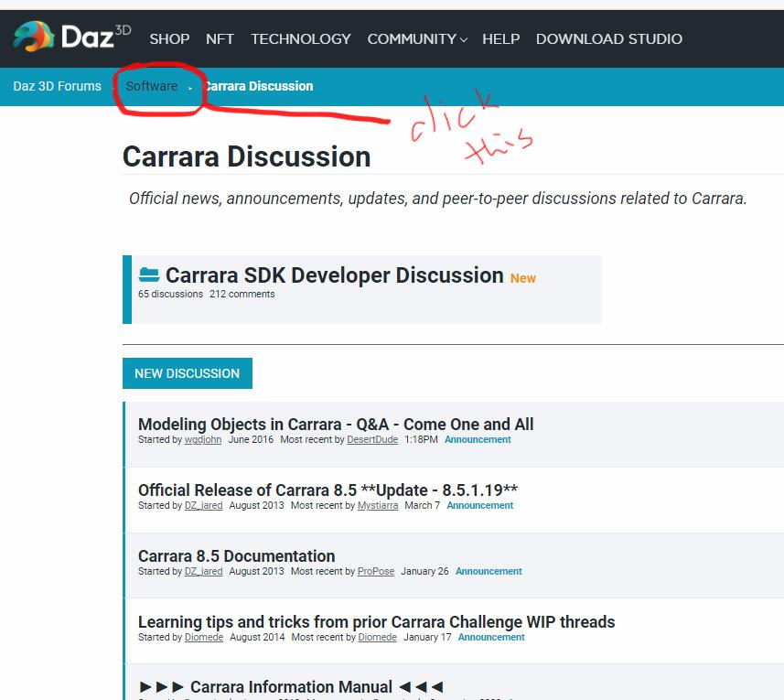
Task: Click 'January 17' date text
Action: tap(427, 638)
